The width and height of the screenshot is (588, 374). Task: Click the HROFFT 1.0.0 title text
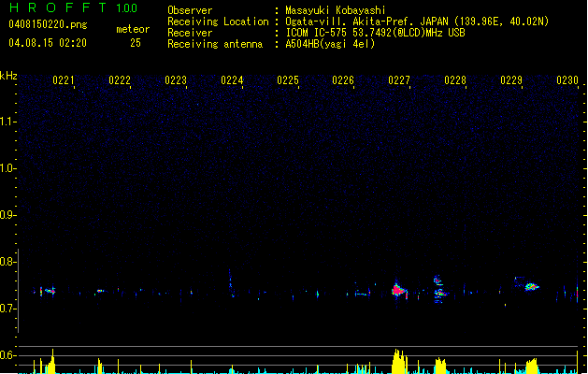coord(74,7)
